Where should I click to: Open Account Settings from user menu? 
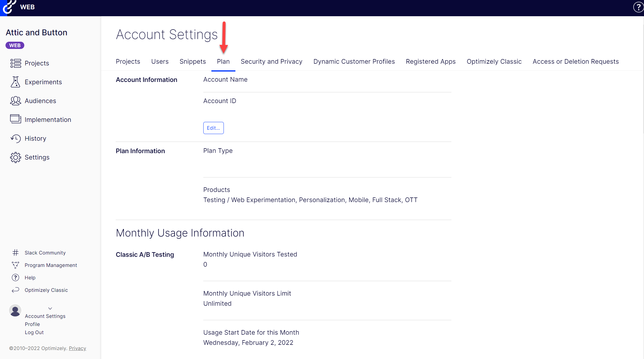[x=45, y=316]
